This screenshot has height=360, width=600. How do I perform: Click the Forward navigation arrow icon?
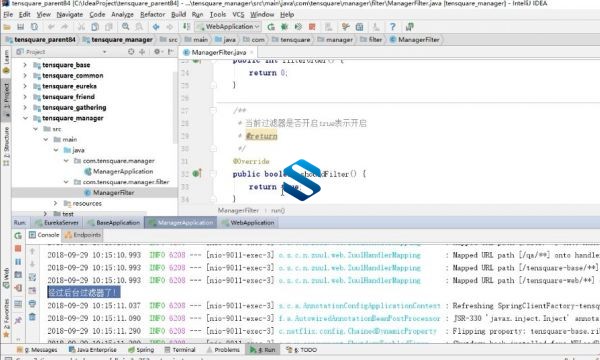(170, 27)
